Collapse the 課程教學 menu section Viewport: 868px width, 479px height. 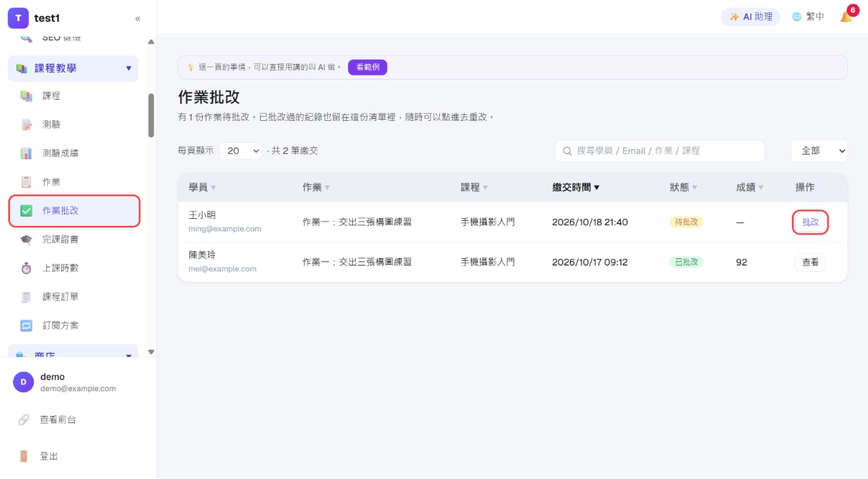pyautogui.click(x=73, y=68)
